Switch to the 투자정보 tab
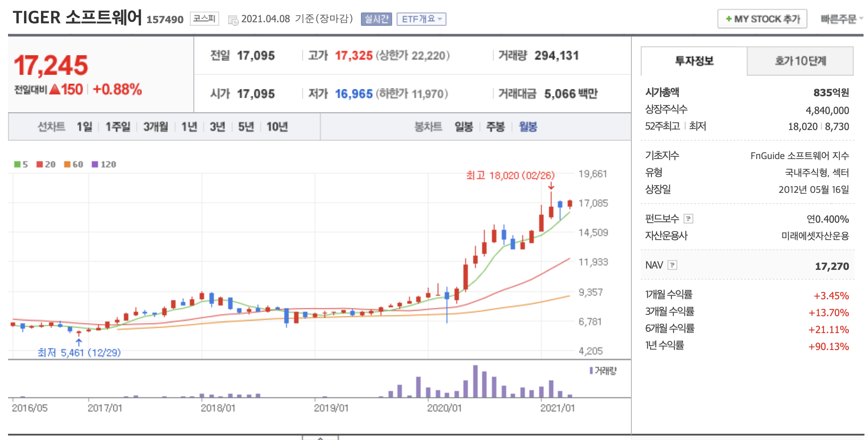The image size is (868, 440). click(x=694, y=61)
